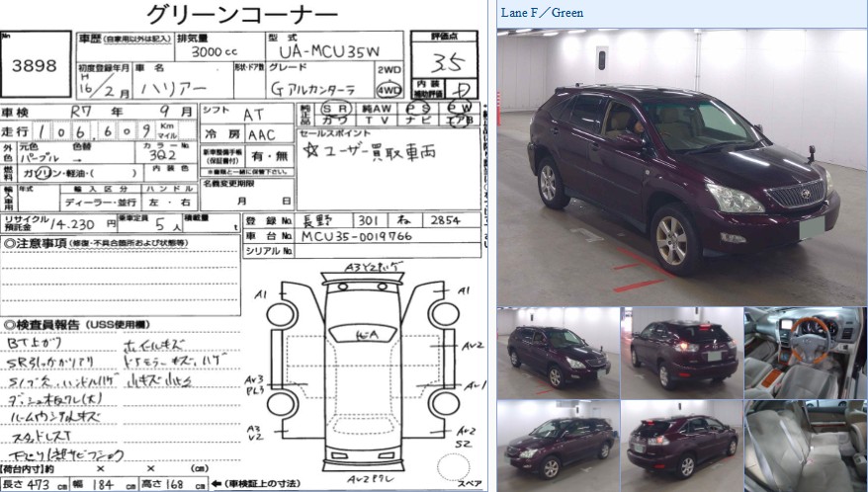Open the steering wheel dashboard interior thumbnail
The image size is (868, 492).
point(806,353)
